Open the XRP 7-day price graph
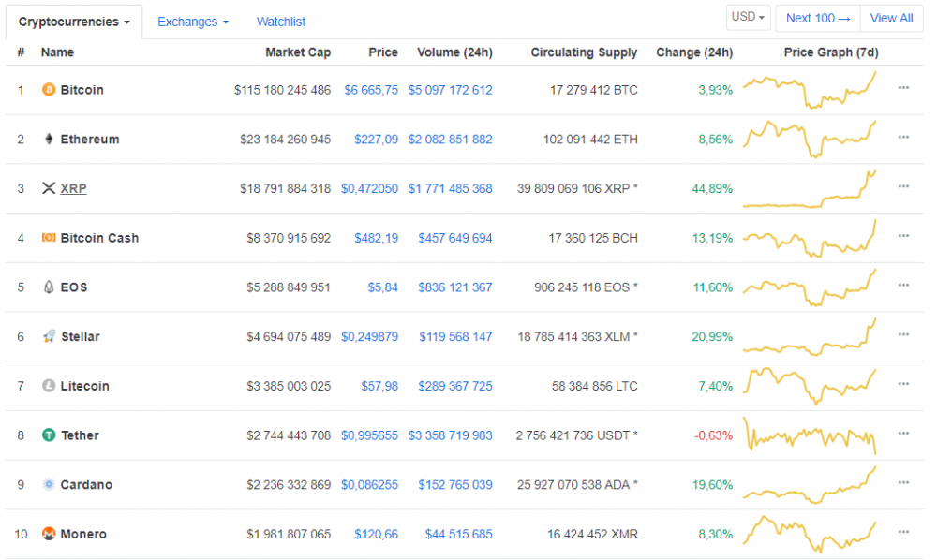 tap(810, 188)
